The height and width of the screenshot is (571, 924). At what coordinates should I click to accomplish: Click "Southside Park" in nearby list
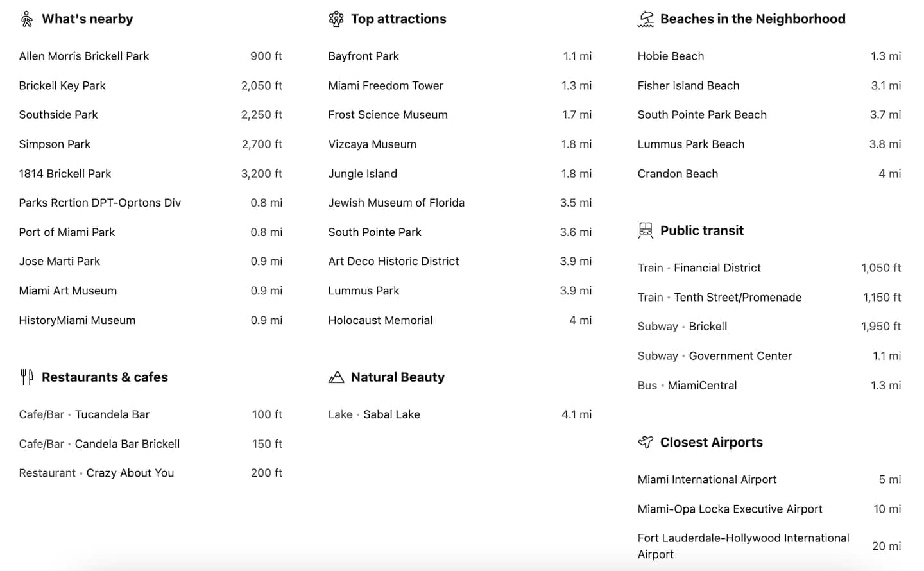(x=58, y=115)
